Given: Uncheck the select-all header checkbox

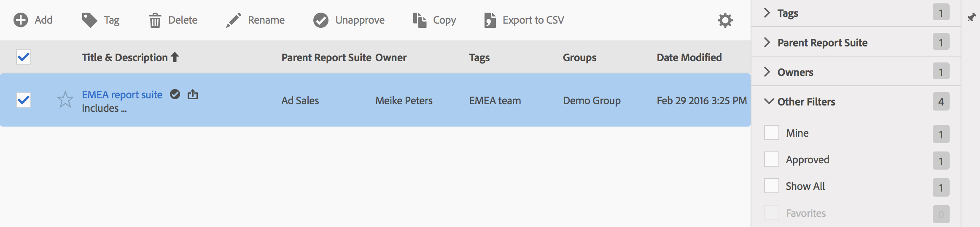Looking at the screenshot, I should pos(24,57).
